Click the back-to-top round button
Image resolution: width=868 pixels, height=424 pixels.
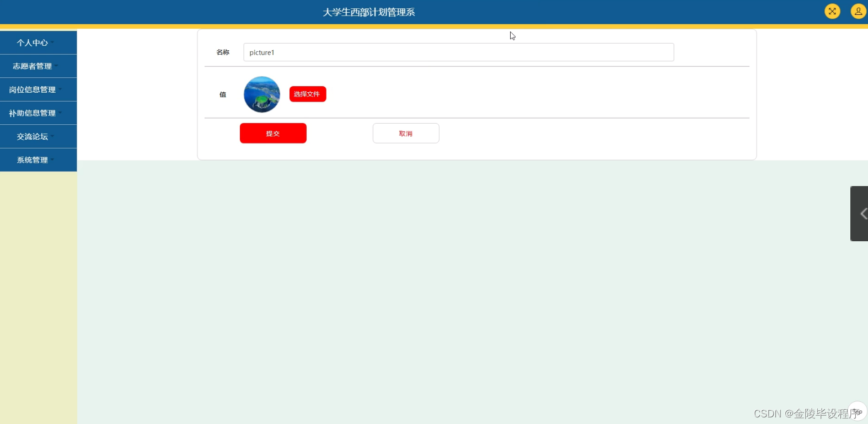[858, 411]
